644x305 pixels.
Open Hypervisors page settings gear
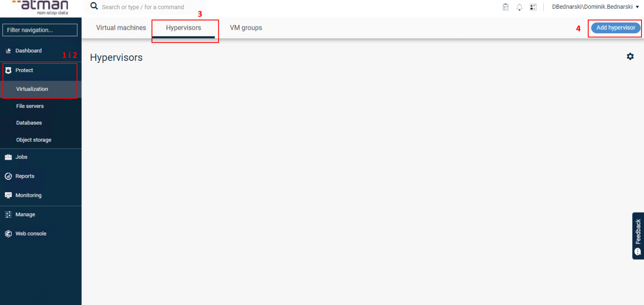pyautogui.click(x=630, y=56)
